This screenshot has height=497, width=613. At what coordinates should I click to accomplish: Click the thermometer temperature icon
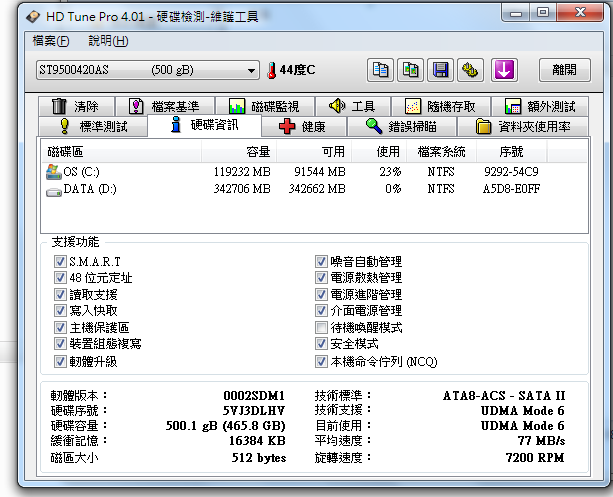pyautogui.click(x=271, y=70)
